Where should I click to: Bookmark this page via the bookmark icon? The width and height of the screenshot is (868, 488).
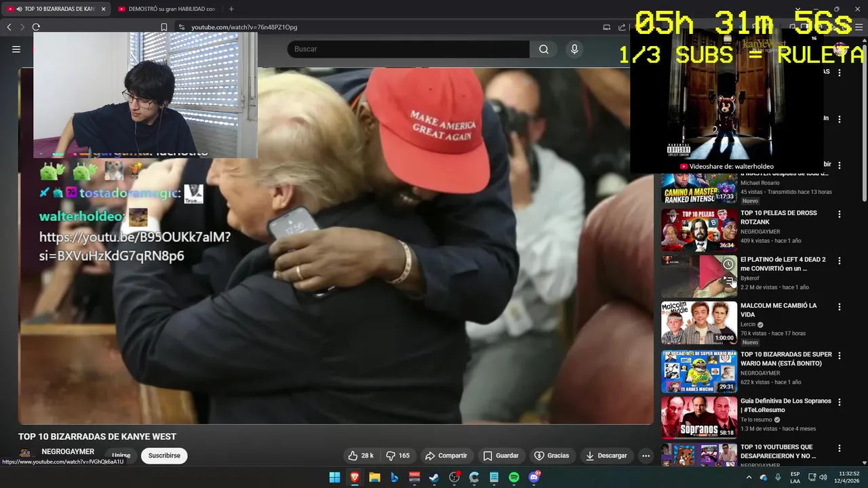(163, 27)
